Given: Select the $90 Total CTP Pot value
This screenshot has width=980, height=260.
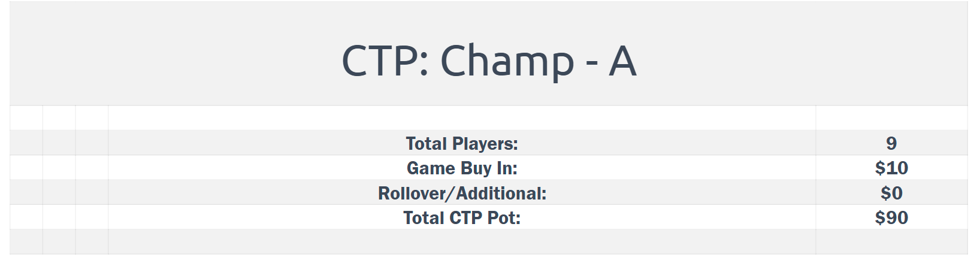Looking at the screenshot, I should click(x=891, y=217).
